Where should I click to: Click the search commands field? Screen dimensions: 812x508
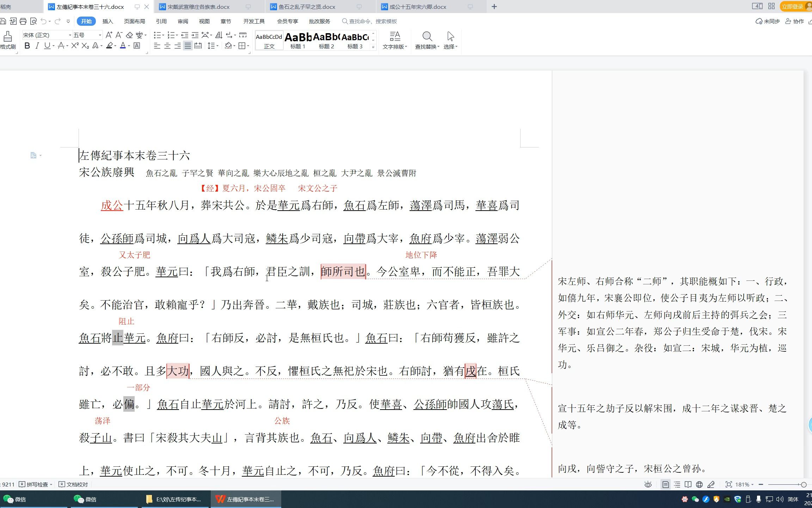[369, 21]
